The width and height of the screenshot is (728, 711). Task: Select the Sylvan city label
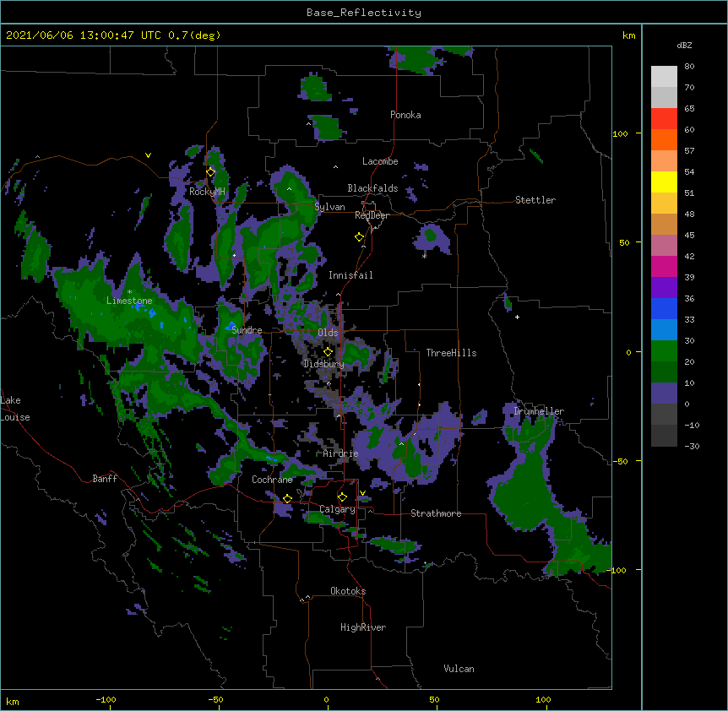(x=329, y=207)
